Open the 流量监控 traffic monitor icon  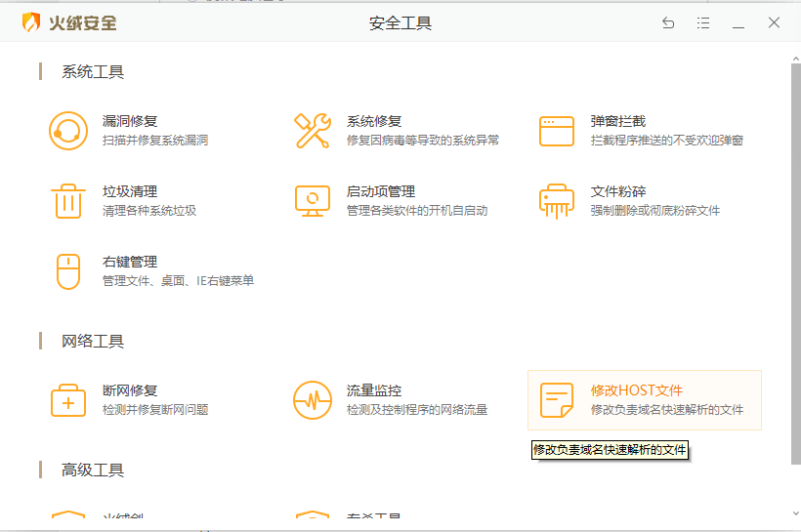click(313, 400)
